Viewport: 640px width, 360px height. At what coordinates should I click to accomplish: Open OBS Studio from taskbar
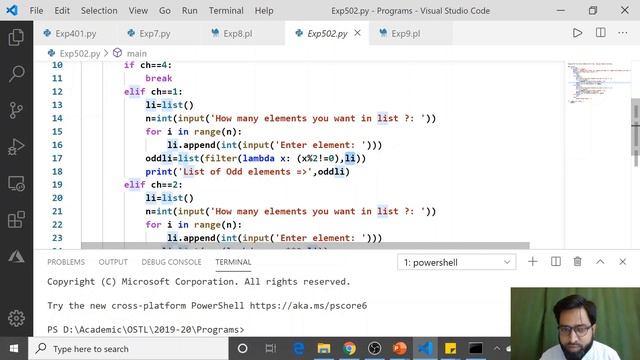pyautogui.click(x=374, y=349)
